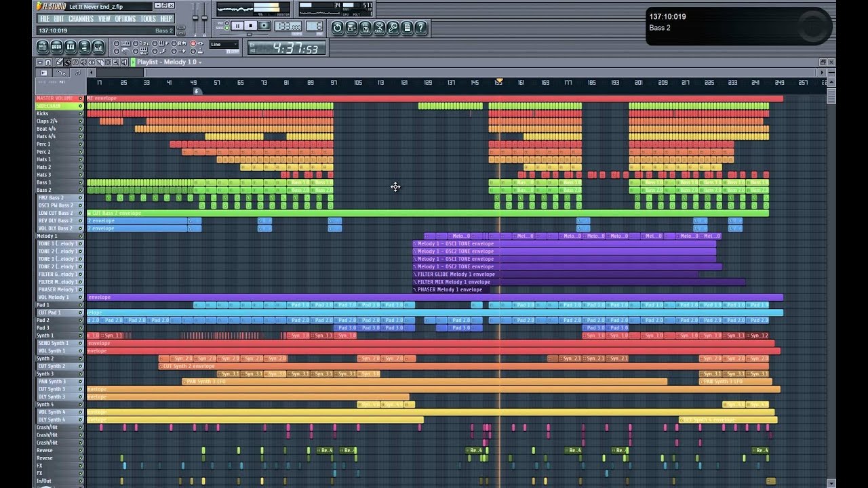Open the EDIT menu
This screenshot has width=868, height=488.
click(59, 18)
